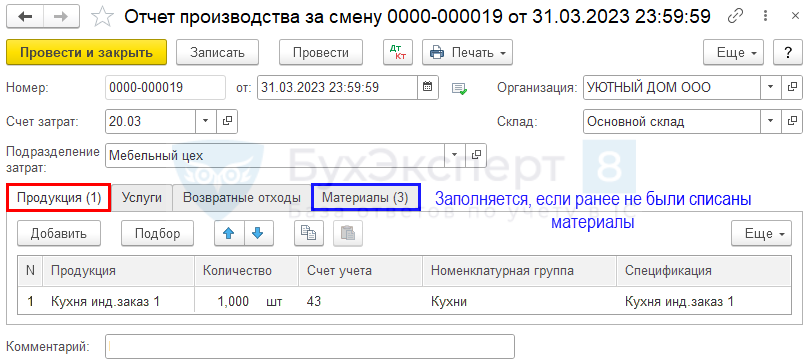Switch to the Продукция (1) tab
Image resolution: width=808 pixels, height=363 pixels.
(59, 197)
